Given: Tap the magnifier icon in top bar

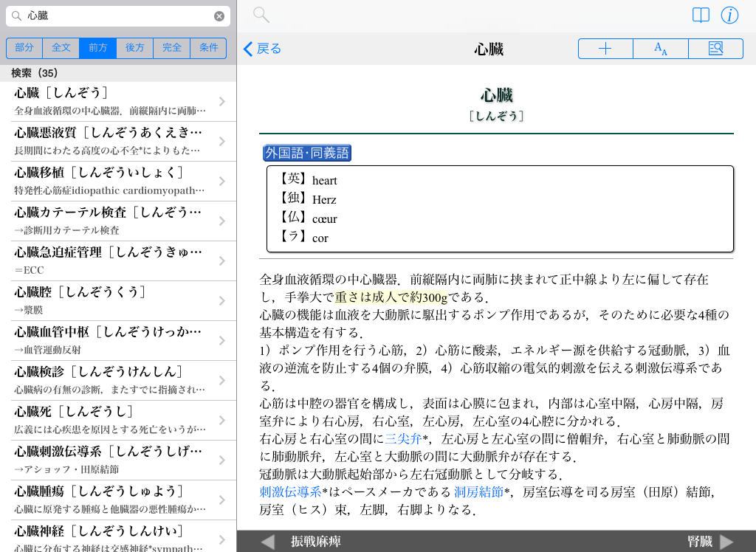Looking at the screenshot, I should [x=261, y=15].
